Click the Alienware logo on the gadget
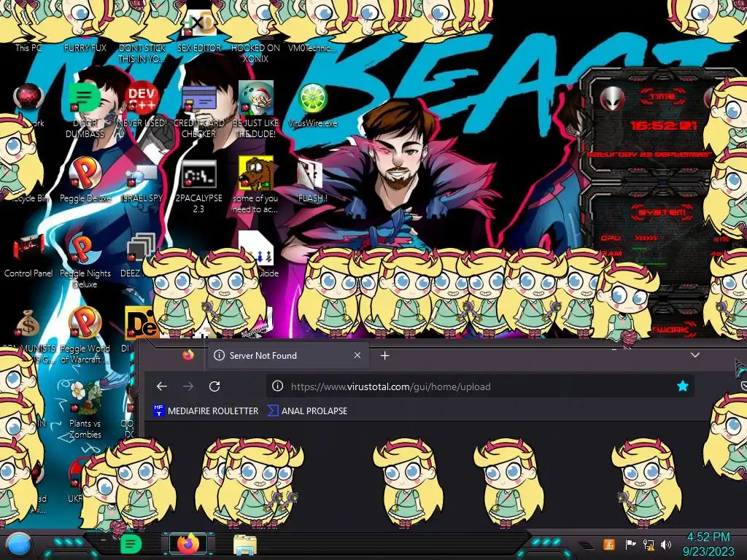747x560 pixels. point(613,98)
